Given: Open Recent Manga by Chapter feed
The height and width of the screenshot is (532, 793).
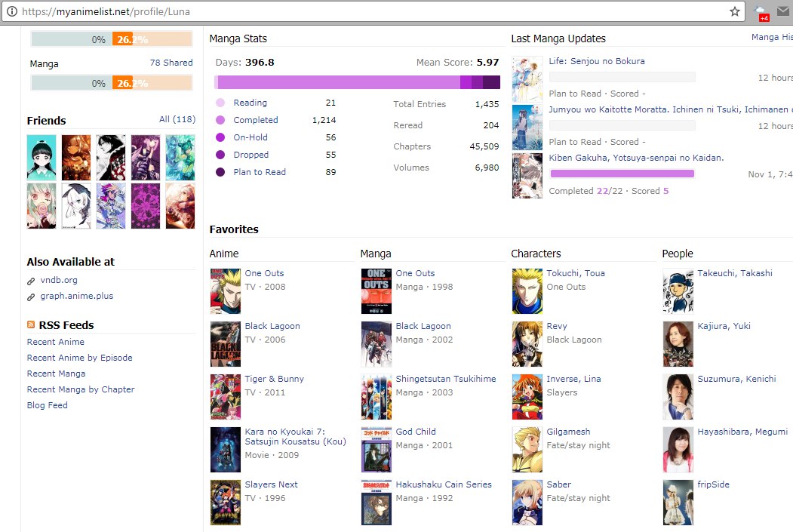Looking at the screenshot, I should coord(81,389).
